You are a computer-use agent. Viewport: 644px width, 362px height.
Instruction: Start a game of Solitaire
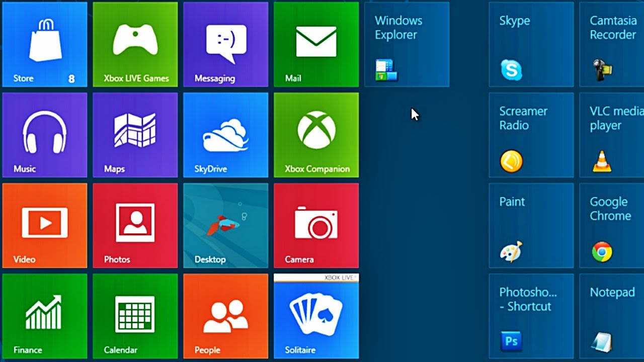(x=316, y=316)
